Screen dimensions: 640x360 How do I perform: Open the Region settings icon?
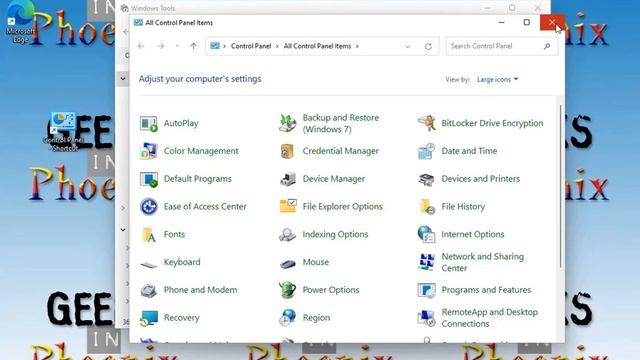pyautogui.click(x=287, y=318)
